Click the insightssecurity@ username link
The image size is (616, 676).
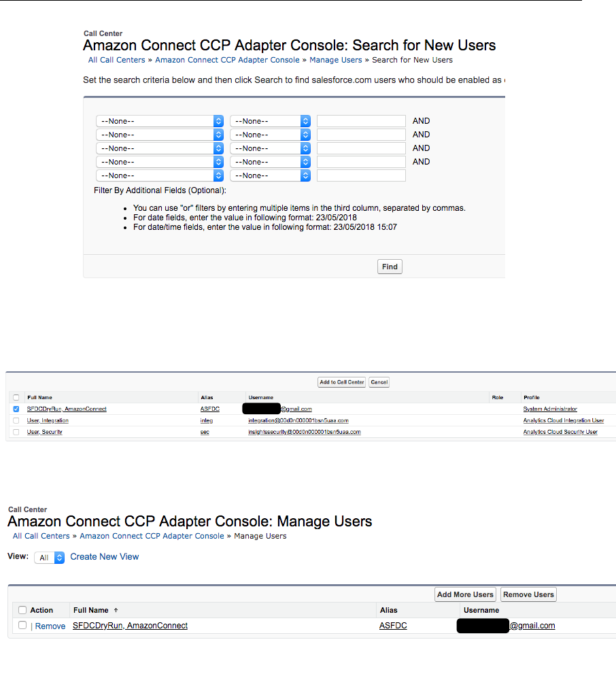pos(305,432)
